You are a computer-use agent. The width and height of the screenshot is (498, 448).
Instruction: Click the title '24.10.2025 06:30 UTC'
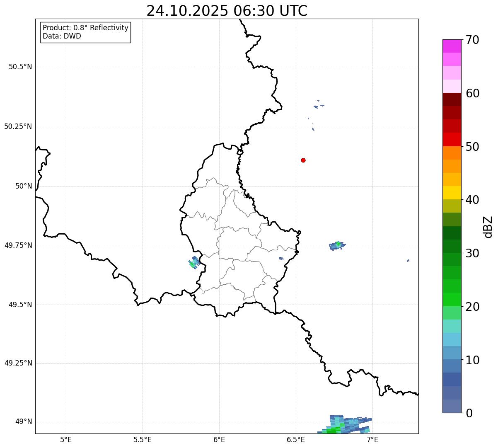tap(227, 11)
